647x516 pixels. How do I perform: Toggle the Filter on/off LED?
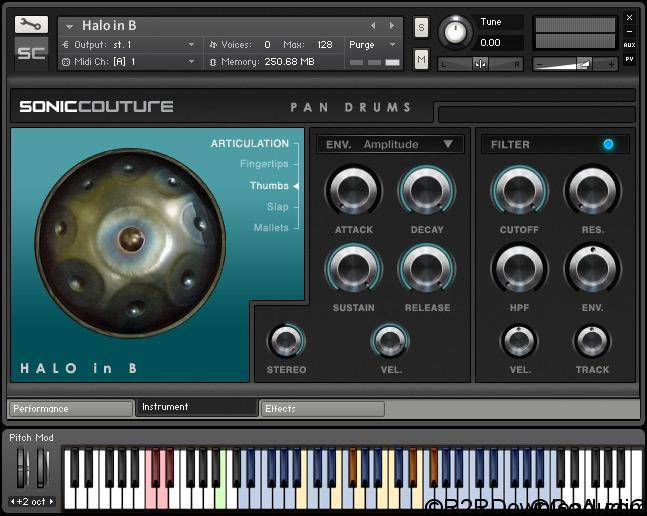tap(608, 145)
